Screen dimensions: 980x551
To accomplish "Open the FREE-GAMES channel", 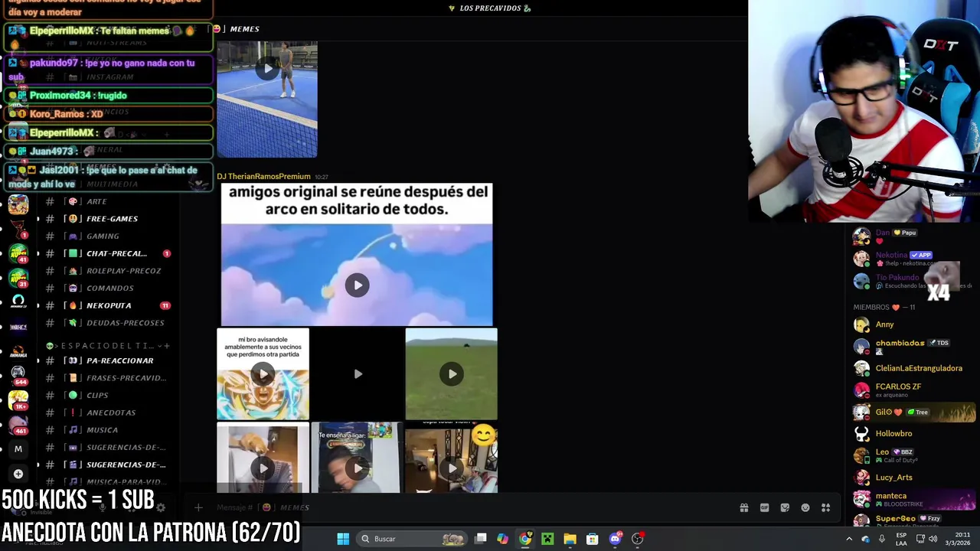I will [107, 219].
